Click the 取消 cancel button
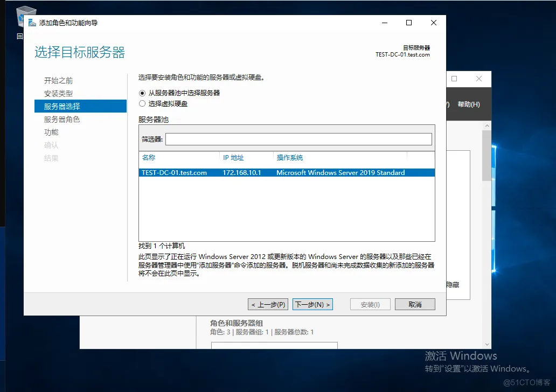The image size is (556, 392). coord(415,304)
